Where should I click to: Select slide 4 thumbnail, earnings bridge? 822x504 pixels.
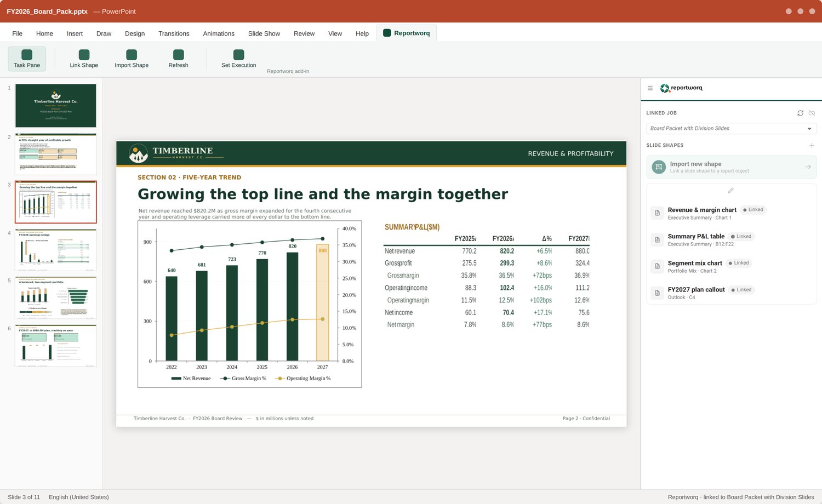point(55,250)
